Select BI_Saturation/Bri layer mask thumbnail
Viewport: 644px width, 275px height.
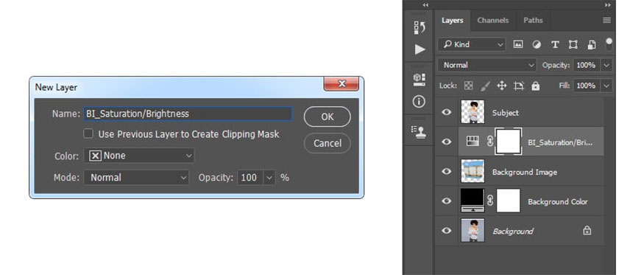pyautogui.click(x=509, y=142)
